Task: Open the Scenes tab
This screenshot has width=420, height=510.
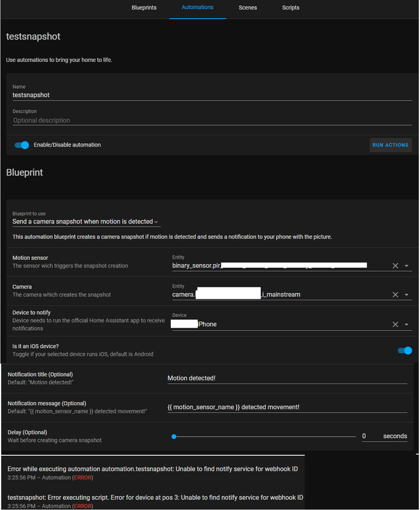Action: click(x=248, y=8)
